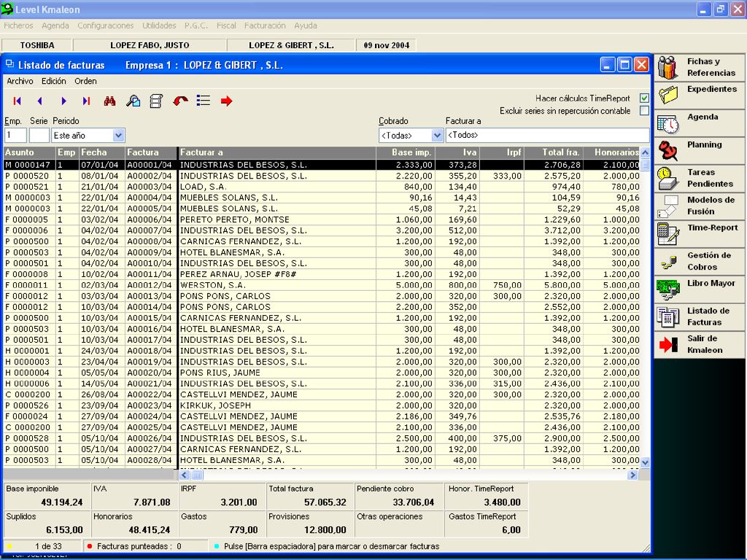Viewport: 747px width, 560px height.
Task: Open the P.G.C. main menu
Action: [x=196, y=26]
